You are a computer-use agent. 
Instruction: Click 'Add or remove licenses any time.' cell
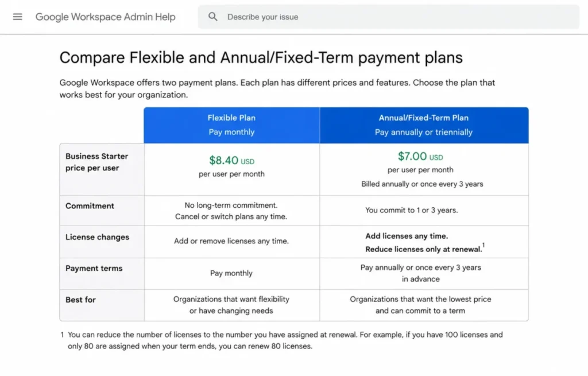point(231,241)
